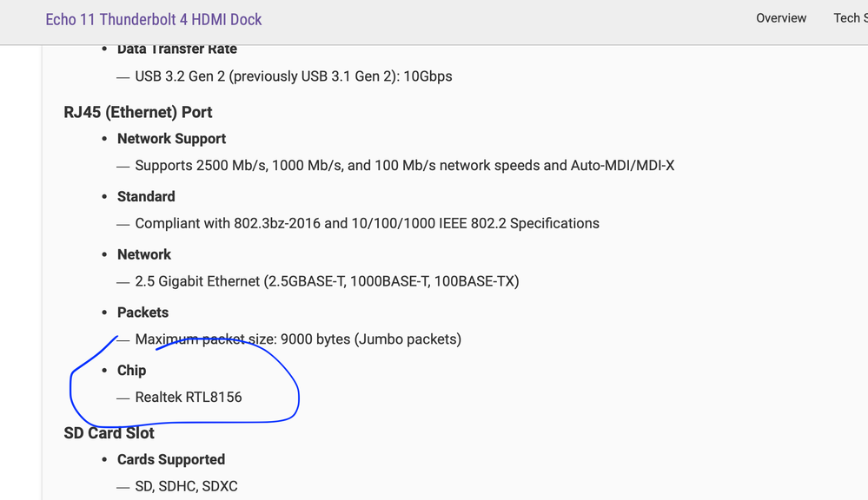This screenshot has width=868, height=500.
Task: Click the bold Network label above 2.5 Gigabit Ethernet
Action: pyautogui.click(x=144, y=254)
